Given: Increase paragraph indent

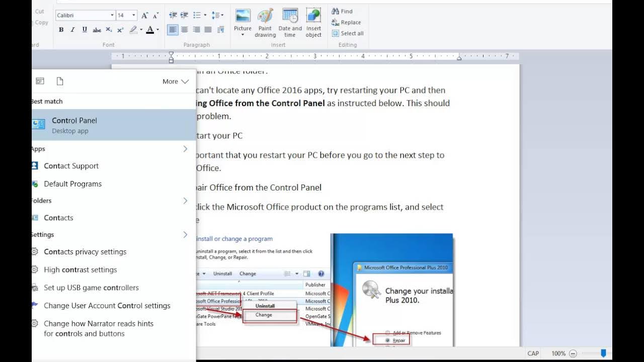Looking at the screenshot, I should coord(185,16).
